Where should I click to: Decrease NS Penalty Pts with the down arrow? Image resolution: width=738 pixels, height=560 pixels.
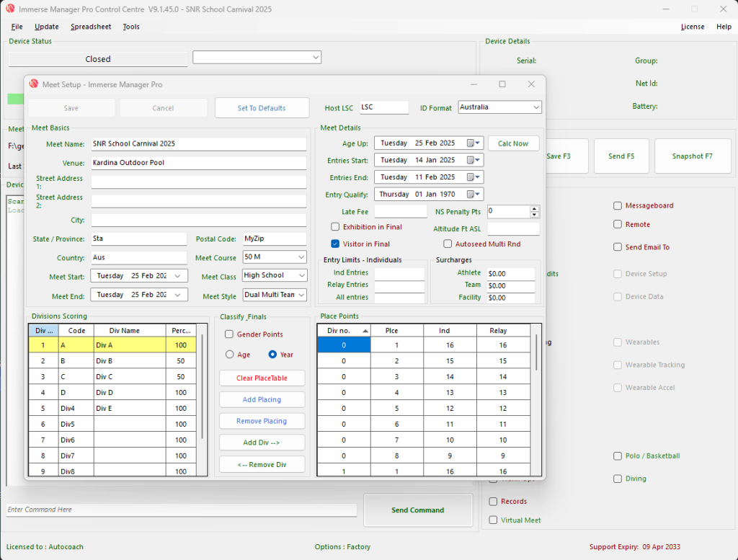(x=534, y=215)
